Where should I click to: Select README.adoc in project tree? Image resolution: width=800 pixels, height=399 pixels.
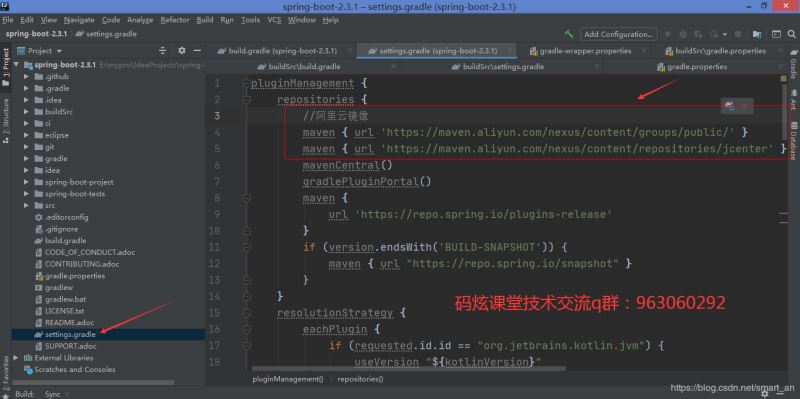point(108,322)
